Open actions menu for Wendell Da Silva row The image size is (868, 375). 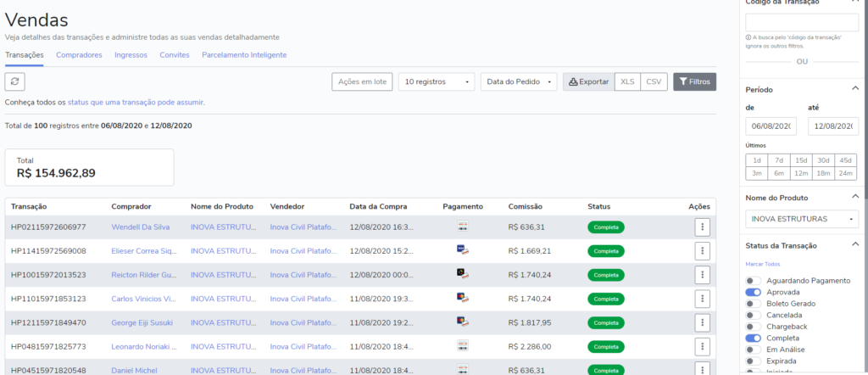pyautogui.click(x=702, y=227)
